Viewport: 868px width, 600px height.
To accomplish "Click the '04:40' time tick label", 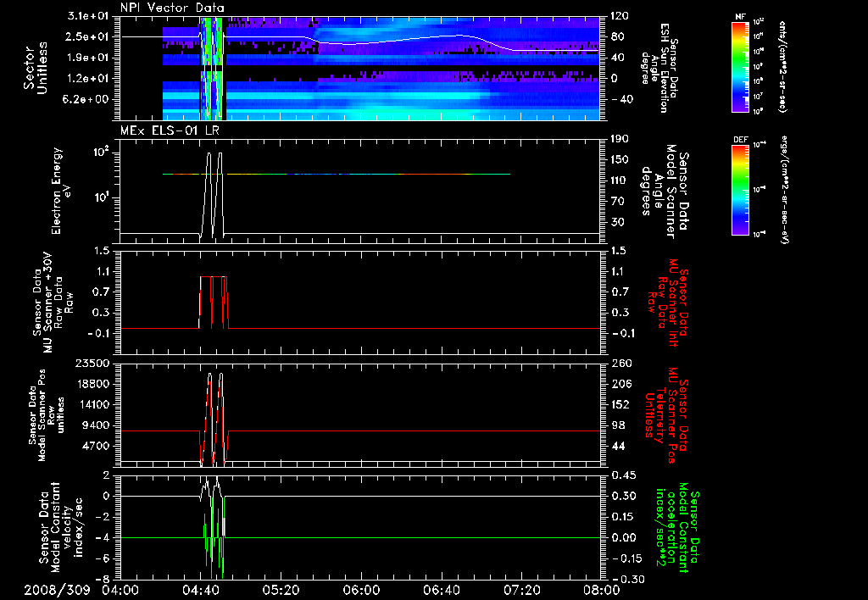I will tap(199, 590).
